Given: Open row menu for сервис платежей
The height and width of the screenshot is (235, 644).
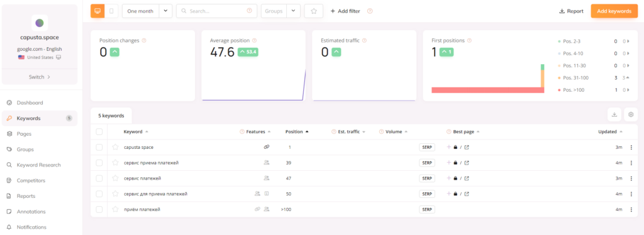Looking at the screenshot, I should click(631, 178).
